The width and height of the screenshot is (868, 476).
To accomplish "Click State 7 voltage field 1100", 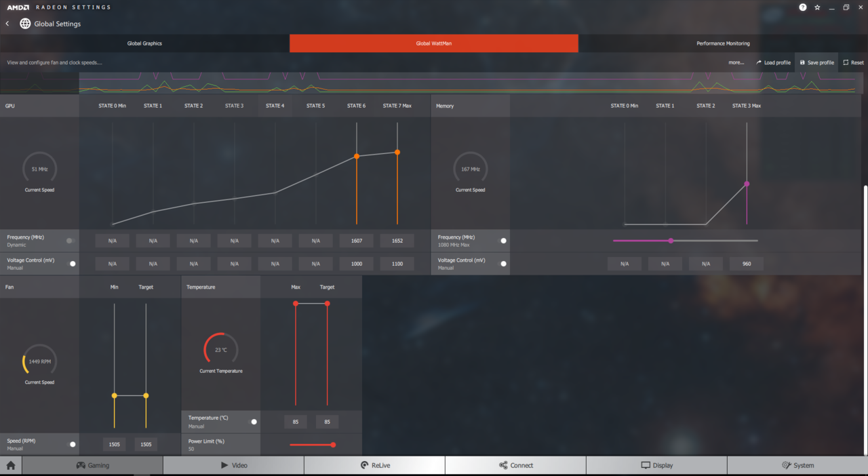I will (397, 264).
